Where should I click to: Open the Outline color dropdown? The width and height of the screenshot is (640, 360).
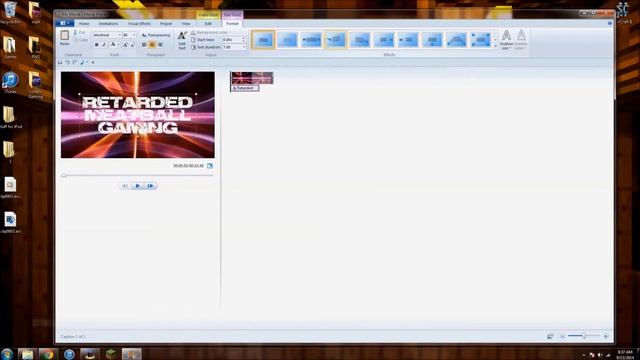(521, 40)
